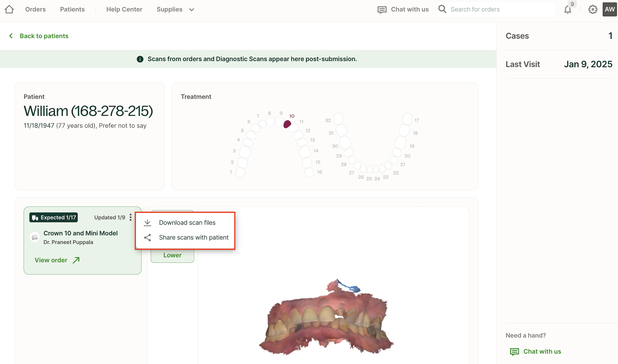Select the Lower scan toggle
Screen dimensions: 618x364
point(172,255)
